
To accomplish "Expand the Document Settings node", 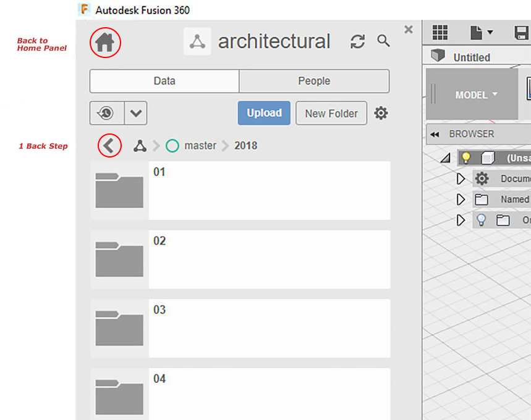I will pyautogui.click(x=461, y=178).
